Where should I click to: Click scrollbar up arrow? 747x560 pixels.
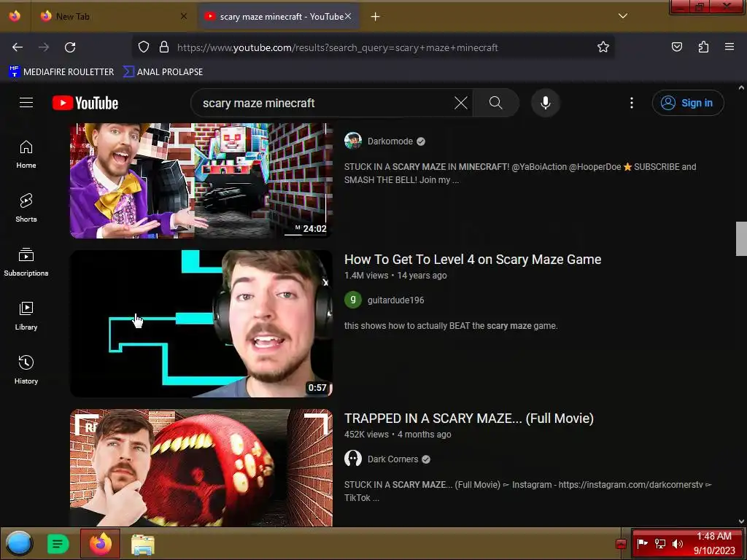coord(741,87)
